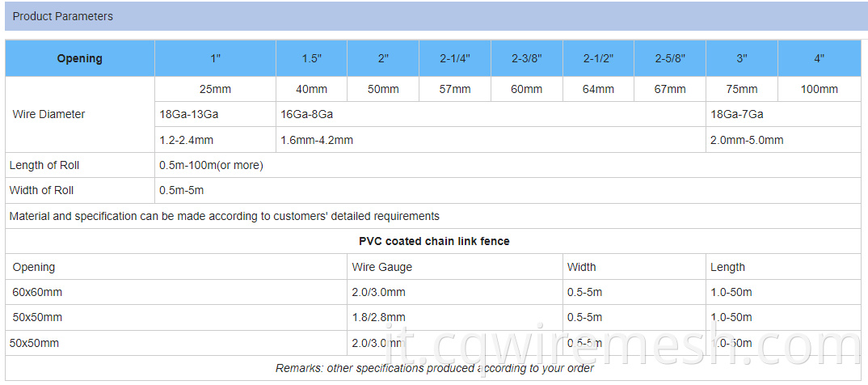The width and height of the screenshot is (868, 385).
Task: Click the 4" opening header cell
Action: 820,58
